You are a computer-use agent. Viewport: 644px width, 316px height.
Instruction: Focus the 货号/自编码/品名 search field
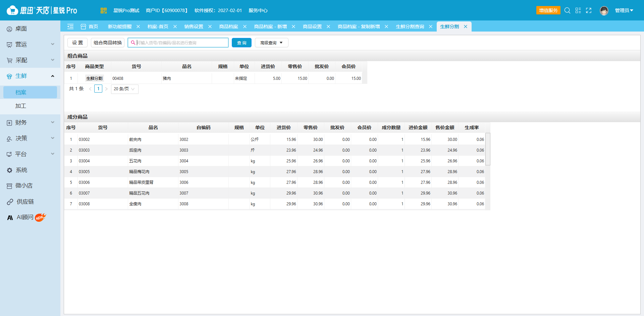coord(178,43)
